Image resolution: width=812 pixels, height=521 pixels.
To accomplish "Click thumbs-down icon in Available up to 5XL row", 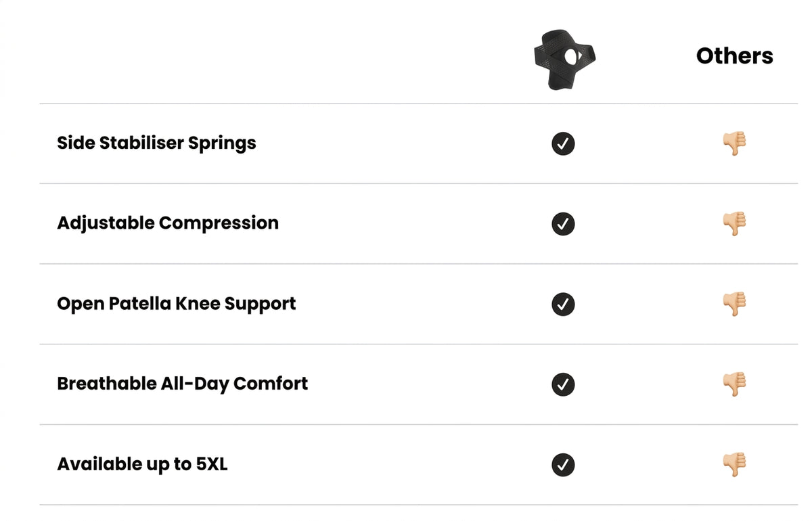I will pyautogui.click(x=734, y=465).
